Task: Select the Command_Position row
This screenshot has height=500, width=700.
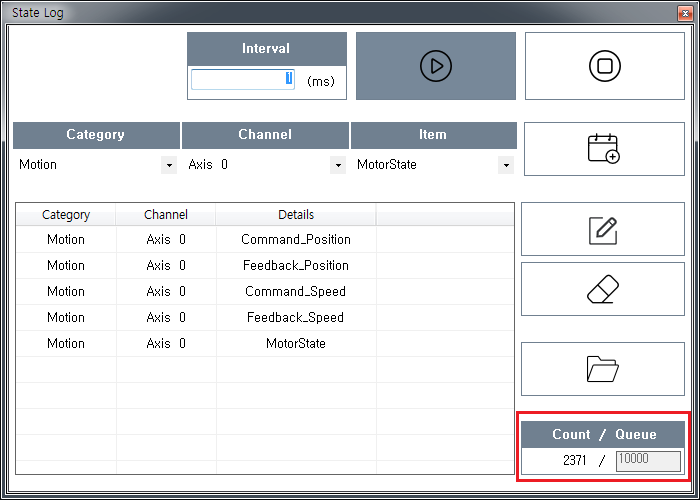Action: tap(295, 240)
